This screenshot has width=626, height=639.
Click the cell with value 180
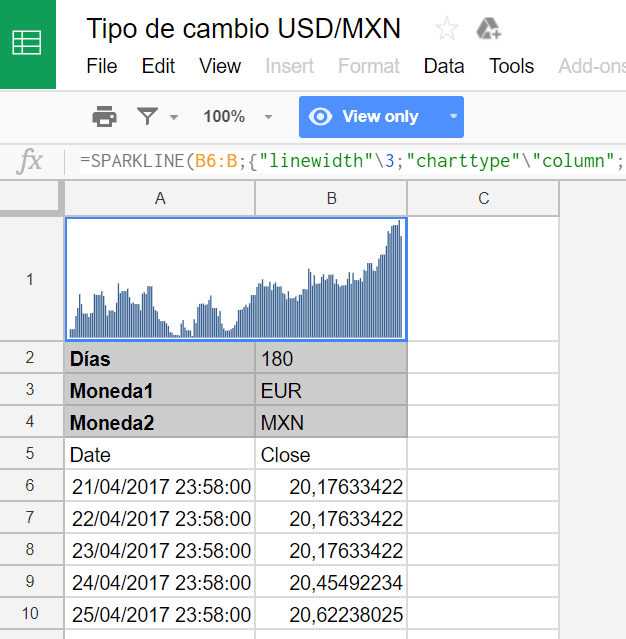331,358
